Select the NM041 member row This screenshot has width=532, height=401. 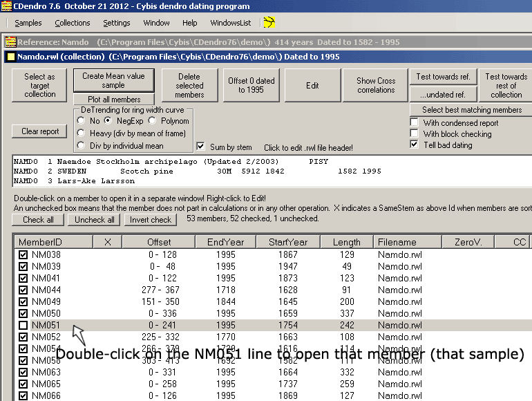pos(273,278)
